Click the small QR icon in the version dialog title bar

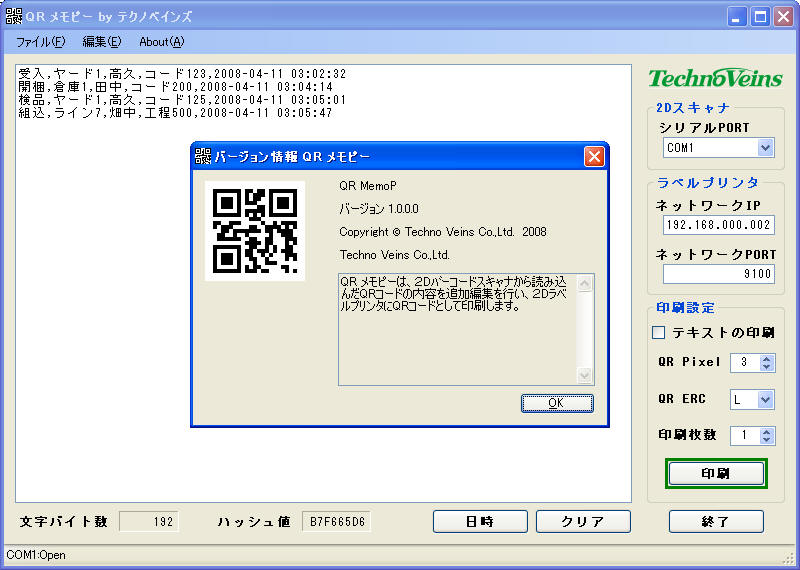coord(203,156)
